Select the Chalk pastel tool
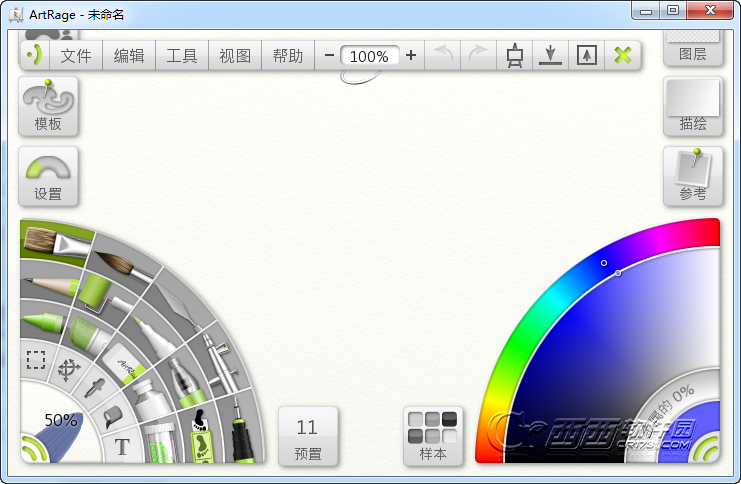 [x=89, y=335]
